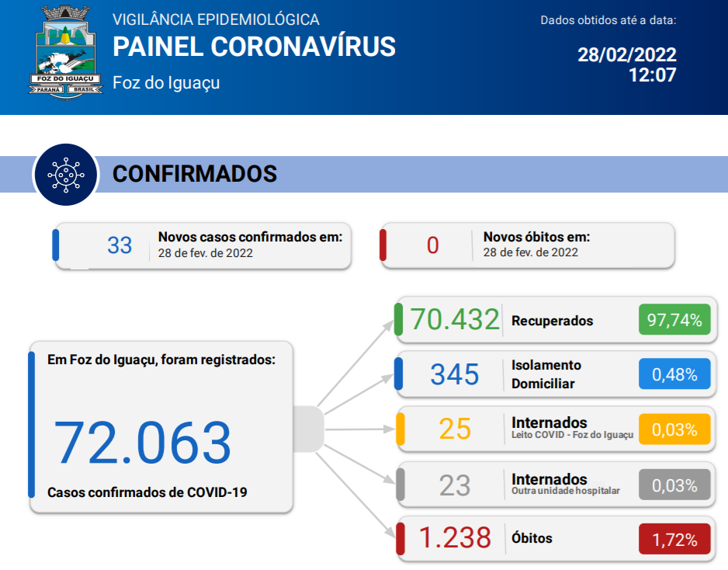Click the Óbitos label
728x570 pixels.
pyautogui.click(x=532, y=538)
